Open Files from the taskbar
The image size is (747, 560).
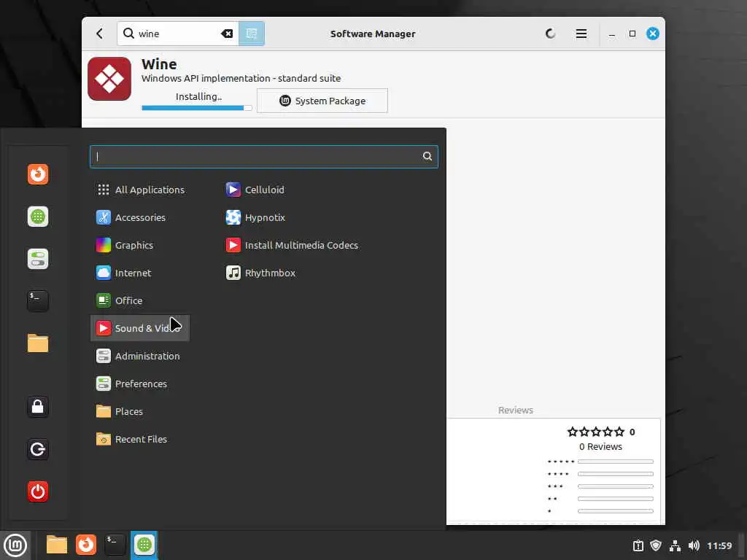coord(57,545)
